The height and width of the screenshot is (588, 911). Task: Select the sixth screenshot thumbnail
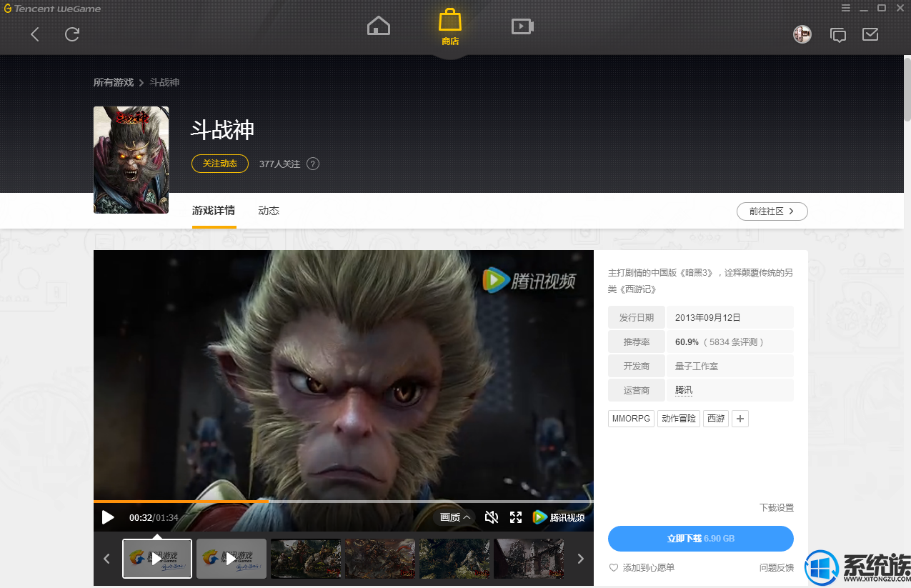pyautogui.click(x=529, y=559)
